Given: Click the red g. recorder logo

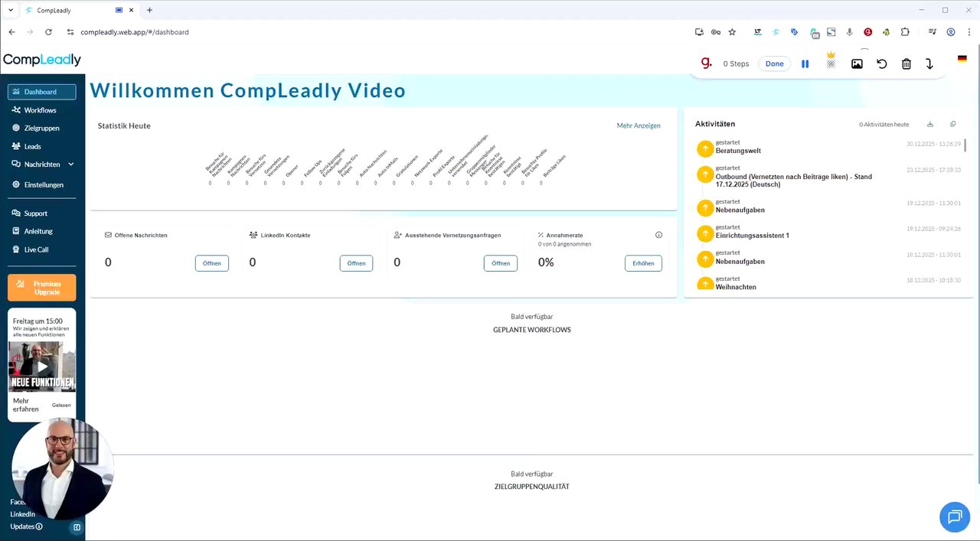Looking at the screenshot, I should [x=707, y=63].
